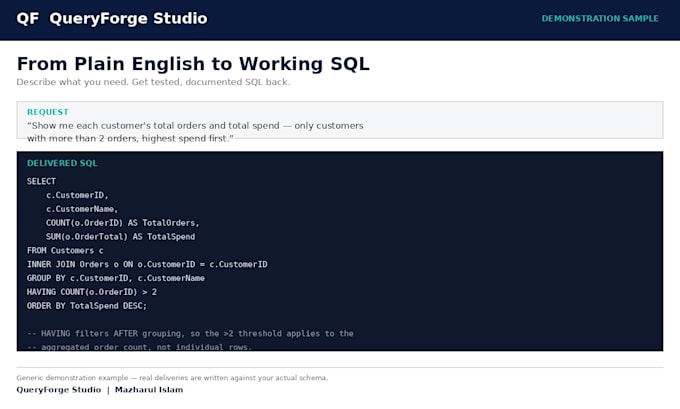Click the QF logo mark in header
This screenshot has height=409, width=680.
28,19
